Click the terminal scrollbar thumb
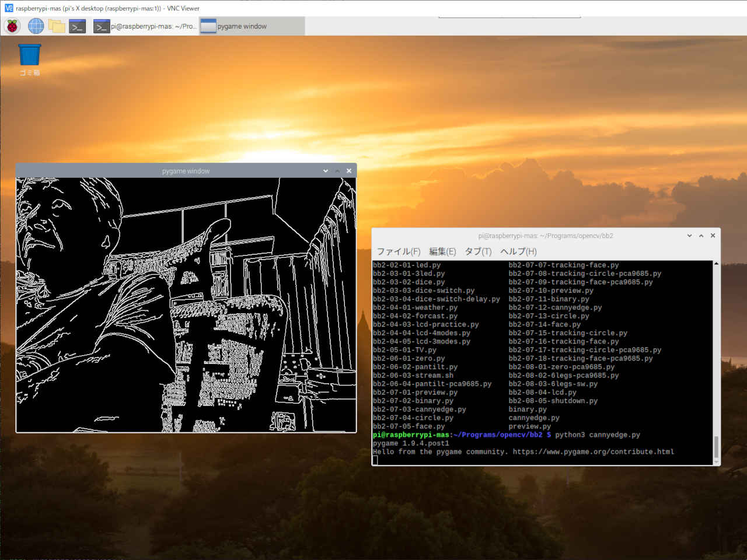 click(x=716, y=447)
